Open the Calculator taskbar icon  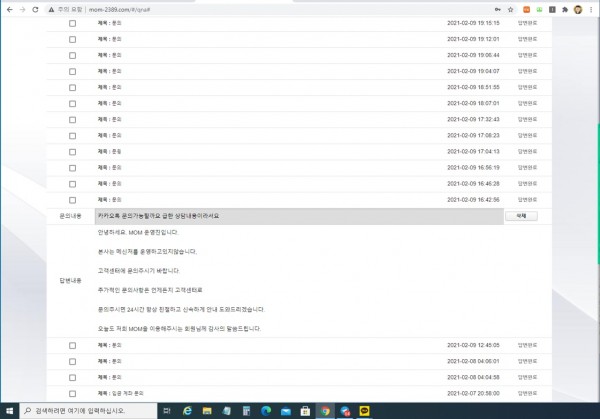[246, 411]
